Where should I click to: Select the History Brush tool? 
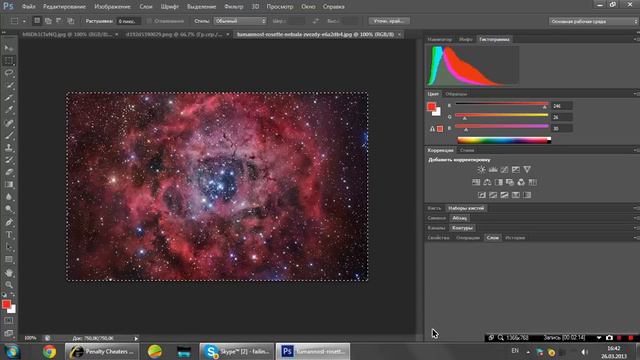tap(9, 160)
